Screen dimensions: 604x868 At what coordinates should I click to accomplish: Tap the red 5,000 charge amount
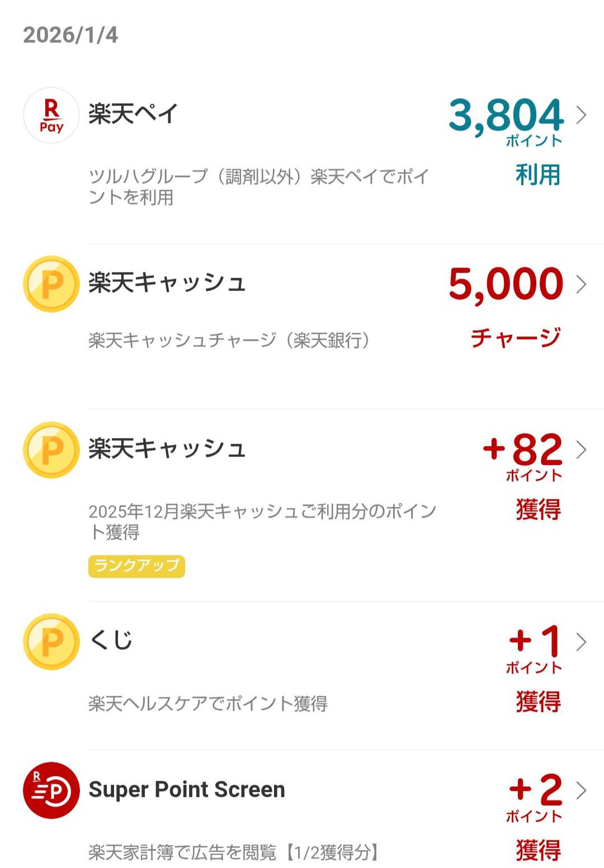pos(506,284)
